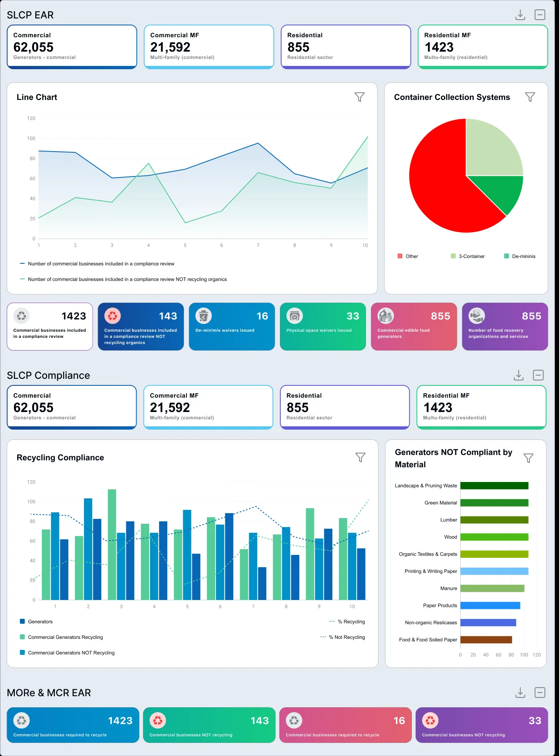Open filter for the Line Chart
559x756 pixels.
(x=359, y=97)
